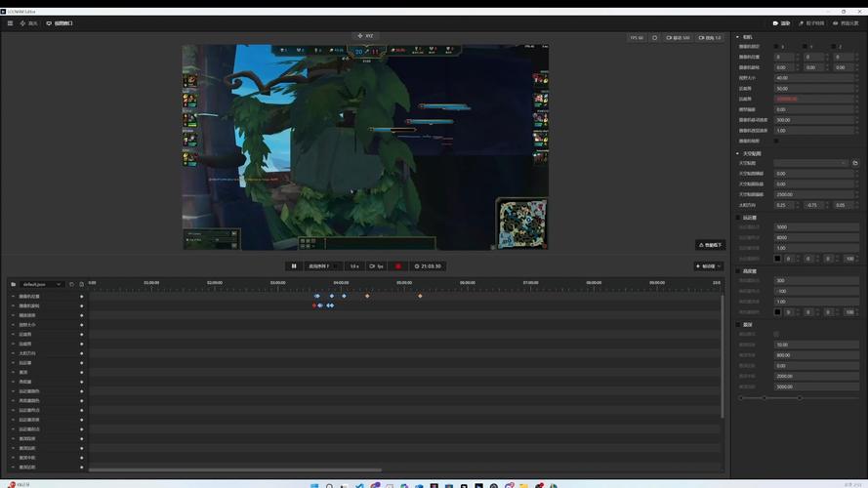The image size is (868, 488).
Task: Open the particle effects tab
Action: (x=810, y=22)
